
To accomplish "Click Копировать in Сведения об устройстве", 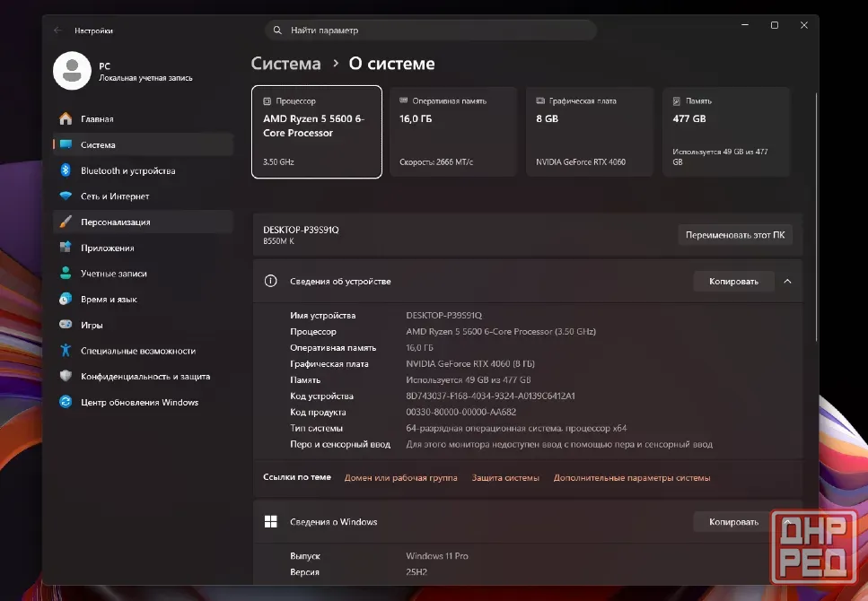I will pyautogui.click(x=733, y=281).
